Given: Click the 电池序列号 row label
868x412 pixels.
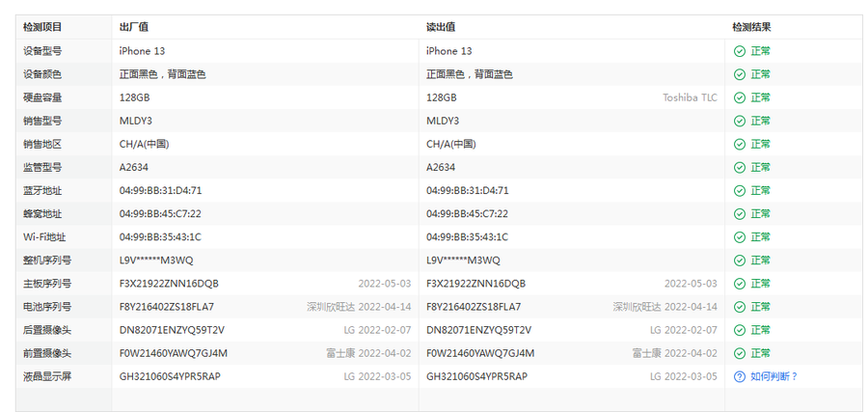Looking at the screenshot, I should pos(47,307).
